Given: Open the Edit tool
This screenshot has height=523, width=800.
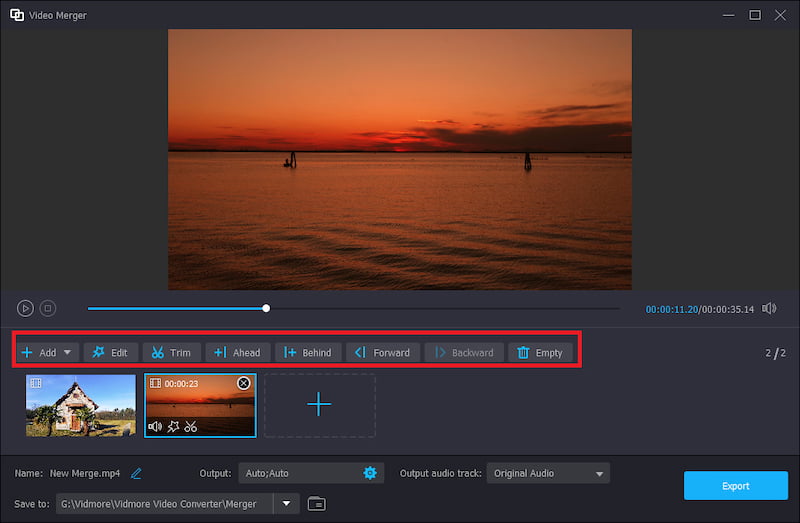Looking at the screenshot, I should click(110, 353).
